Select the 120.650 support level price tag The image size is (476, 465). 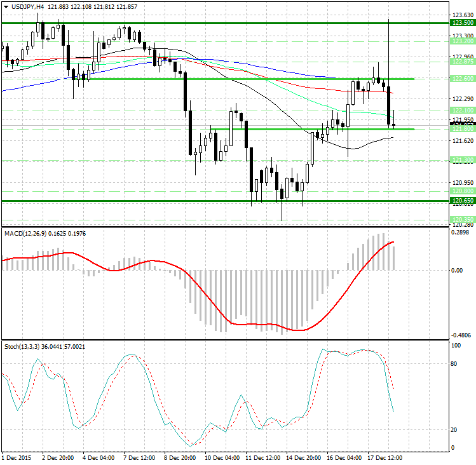[x=463, y=201]
